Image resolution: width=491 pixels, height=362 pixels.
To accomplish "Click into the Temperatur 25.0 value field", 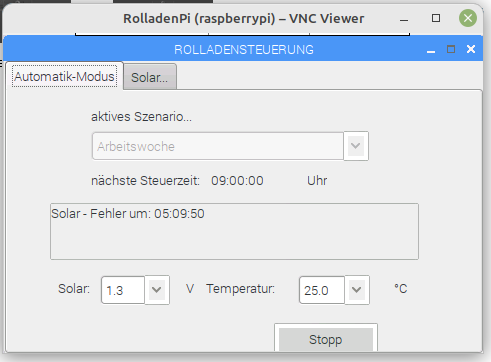I will (x=322, y=290).
